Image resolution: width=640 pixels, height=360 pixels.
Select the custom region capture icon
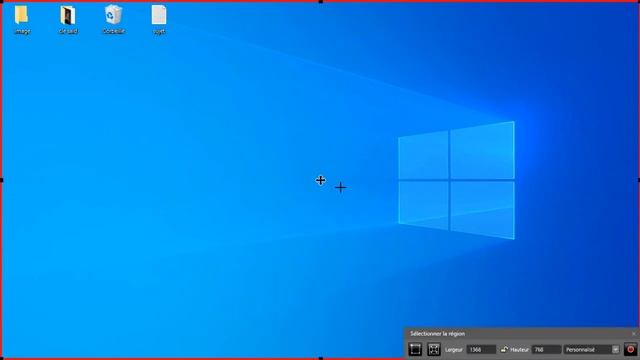[415, 349]
